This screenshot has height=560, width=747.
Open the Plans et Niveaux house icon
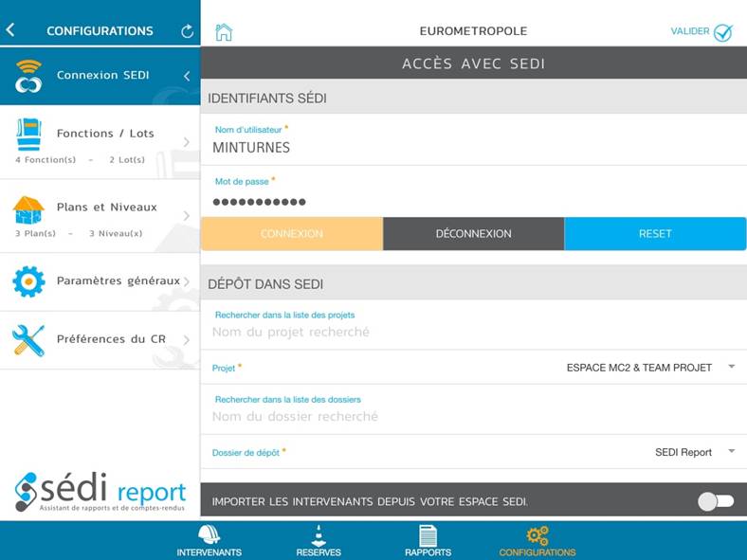click(28, 208)
